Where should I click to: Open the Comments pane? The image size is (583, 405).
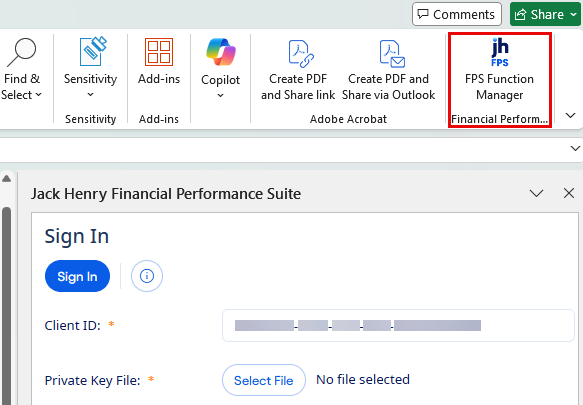pos(457,14)
